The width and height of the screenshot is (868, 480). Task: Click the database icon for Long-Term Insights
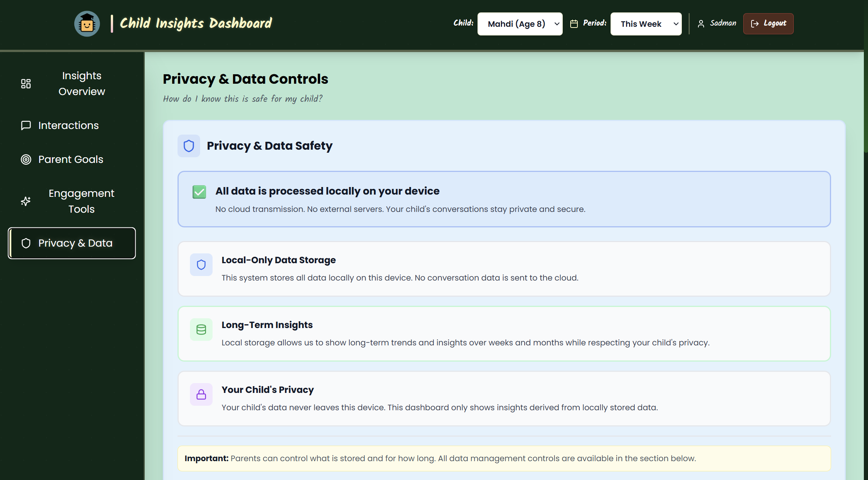pyautogui.click(x=201, y=330)
